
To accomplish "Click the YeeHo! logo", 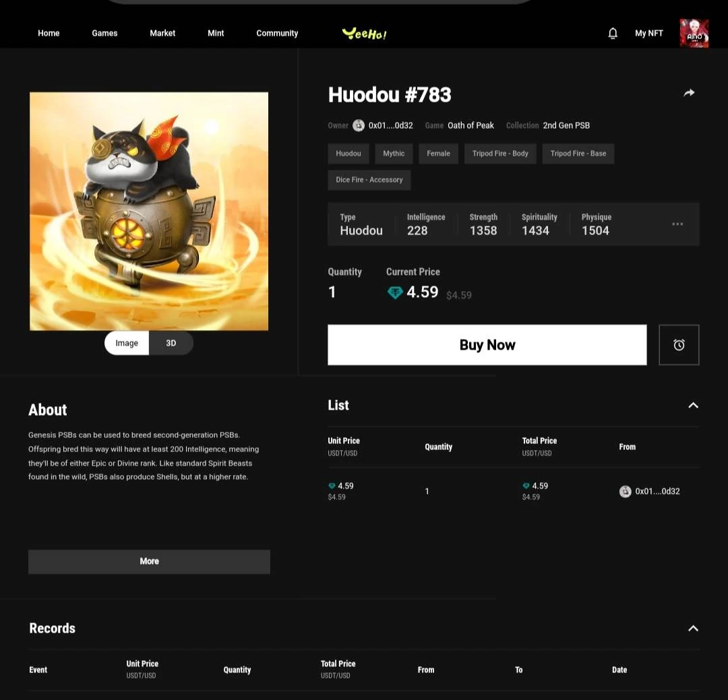I will click(365, 34).
